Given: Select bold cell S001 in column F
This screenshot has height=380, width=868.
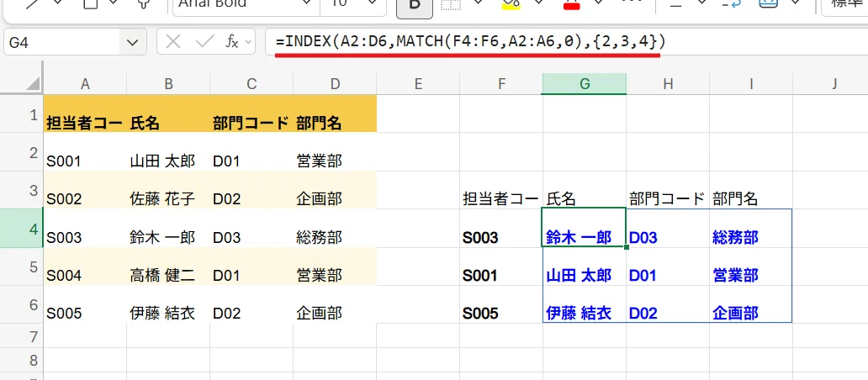Looking at the screenshot, I should pyautogui.click(x=501, y=267).
